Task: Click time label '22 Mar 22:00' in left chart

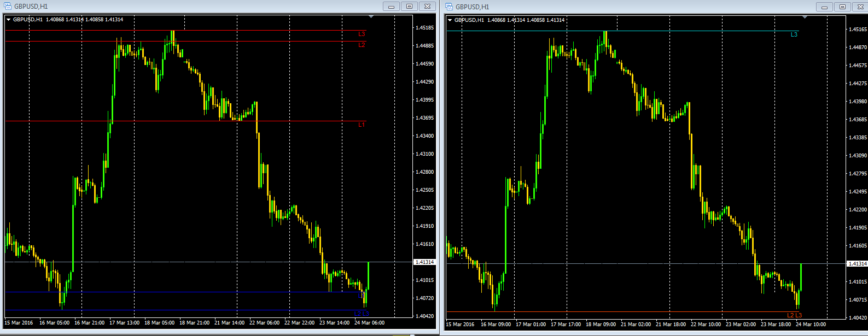Action: pyautogui.click(x=299, y=323)
